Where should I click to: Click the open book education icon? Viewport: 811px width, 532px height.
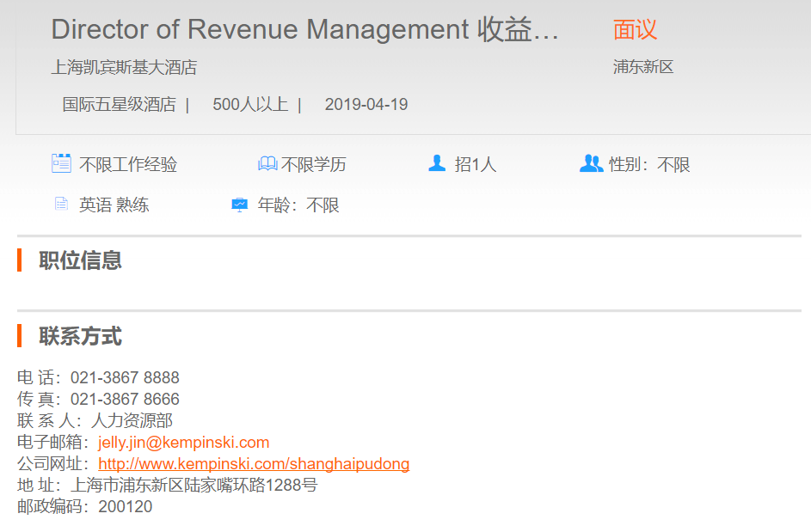click(267, 163)
